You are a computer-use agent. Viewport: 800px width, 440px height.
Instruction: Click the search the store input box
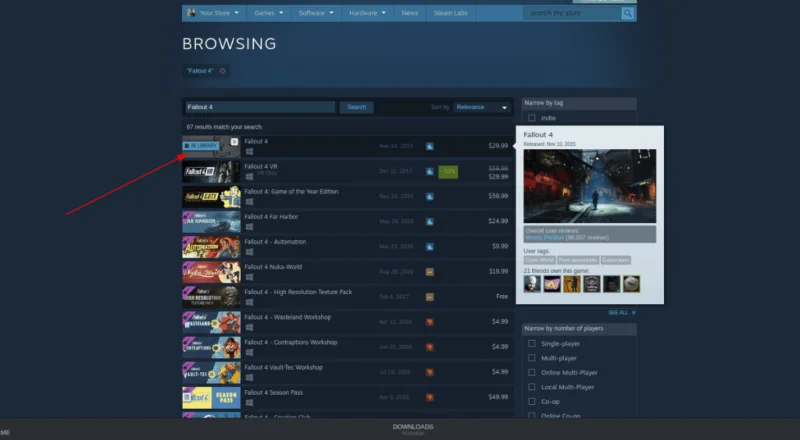coord(572,13)
